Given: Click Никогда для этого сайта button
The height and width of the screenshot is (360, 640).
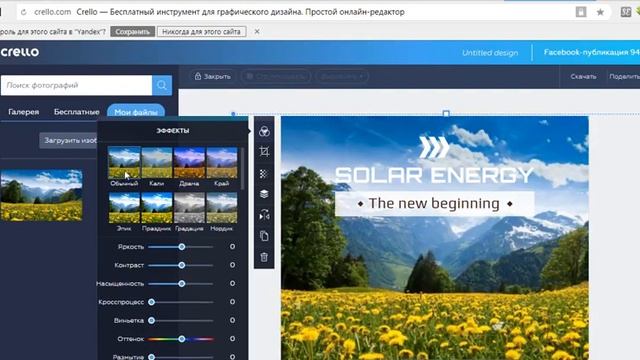Looking at the screenshot, I should 201,31.
